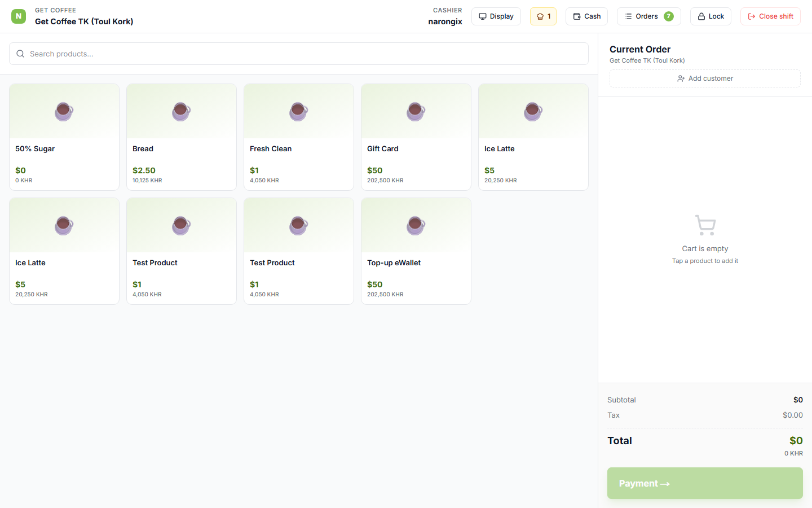
Task: Add the top-row Ice Latte product
Action: click(533, 137)
